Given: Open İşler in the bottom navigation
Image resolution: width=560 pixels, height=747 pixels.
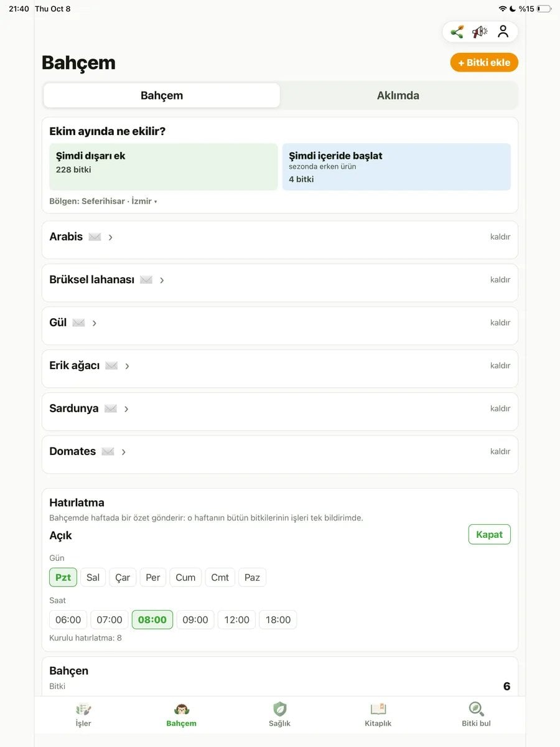Looking at the screenshot, I should click(83, 715).
